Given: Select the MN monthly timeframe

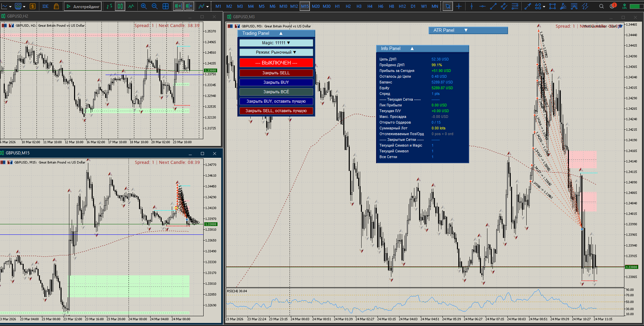Looking at the screenshot, I should coord(435,6).
